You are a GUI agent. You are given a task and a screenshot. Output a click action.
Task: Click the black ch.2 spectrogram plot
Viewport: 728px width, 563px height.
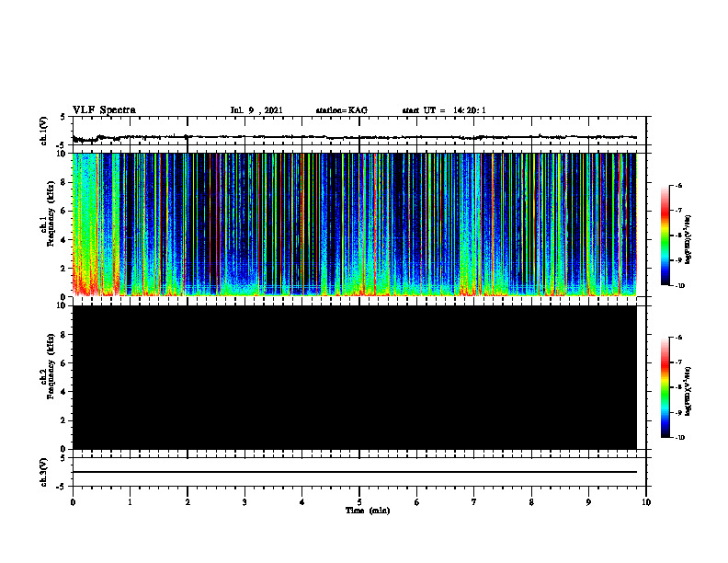354,377
